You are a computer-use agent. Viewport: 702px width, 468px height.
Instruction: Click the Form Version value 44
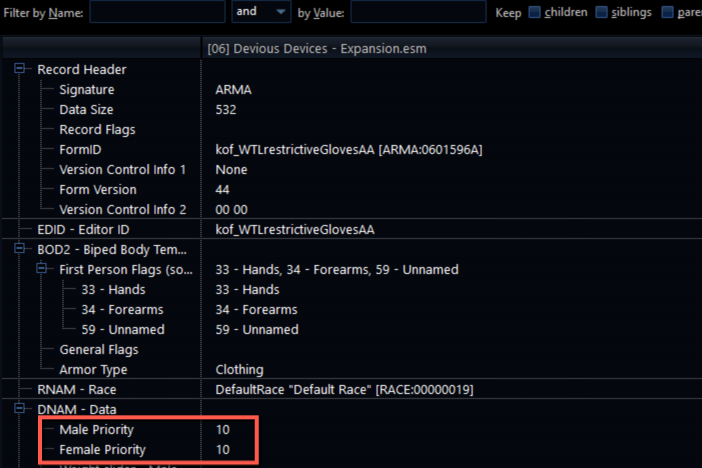point(223,190)
